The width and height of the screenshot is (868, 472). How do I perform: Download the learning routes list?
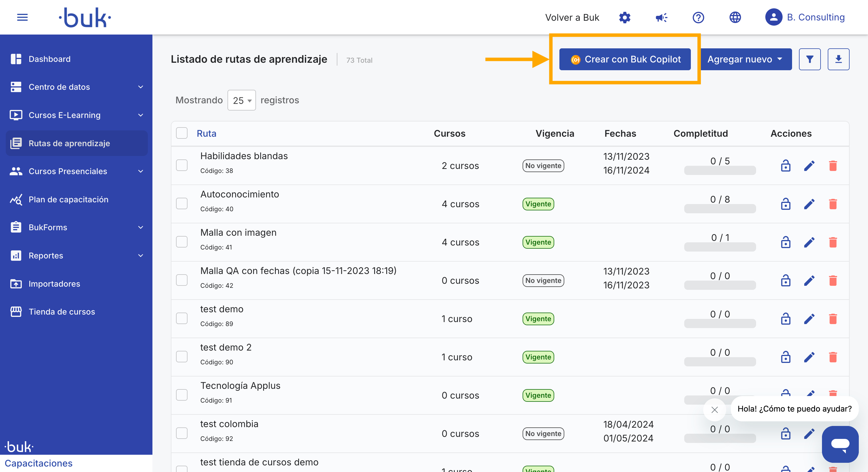(838, 59)
